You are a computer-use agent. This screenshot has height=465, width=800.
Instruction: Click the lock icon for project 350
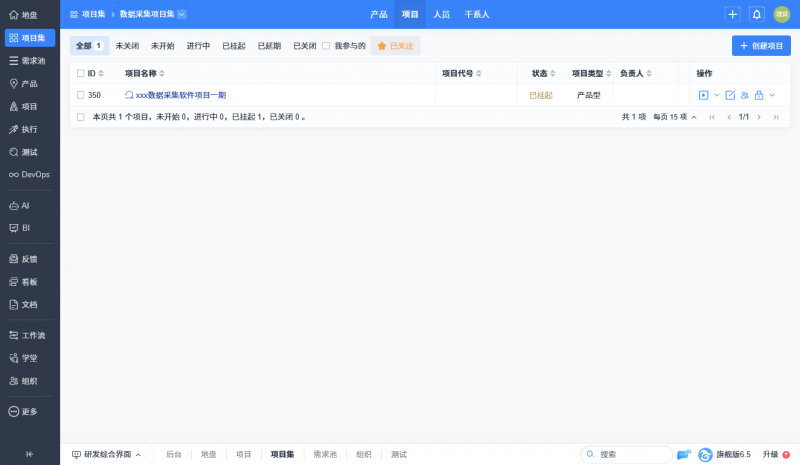(759, 95)
